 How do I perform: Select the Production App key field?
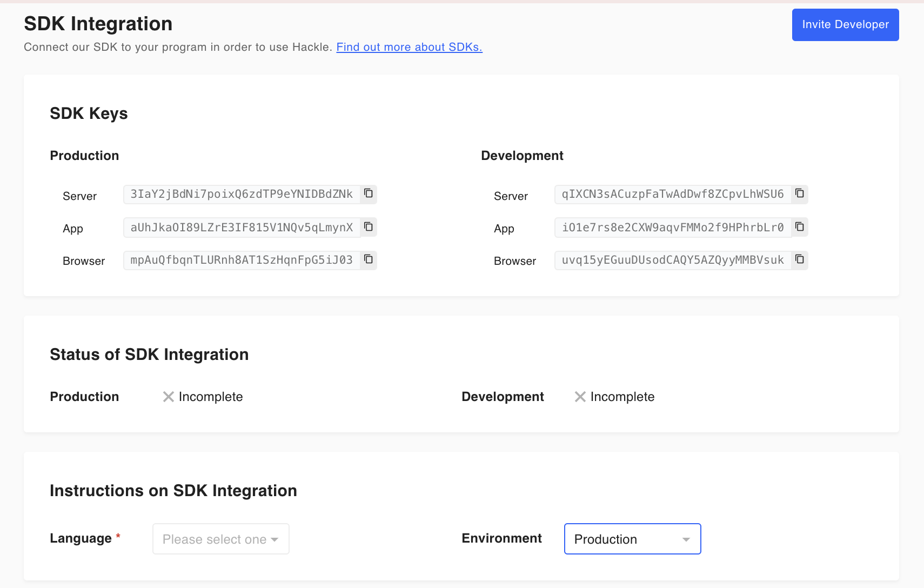pos(242,228)
